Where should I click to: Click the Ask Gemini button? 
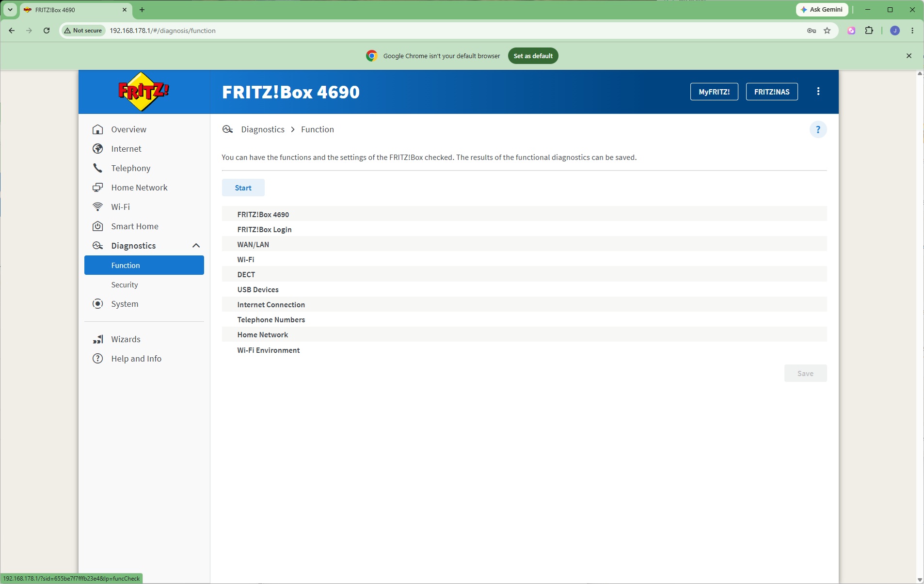[x=822, y=10]
